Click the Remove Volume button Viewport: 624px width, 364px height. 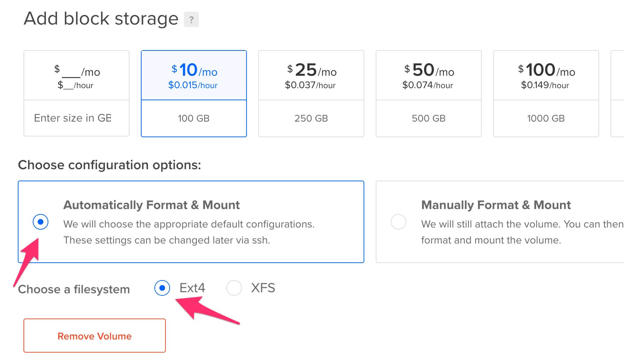(x=95, y=336)
